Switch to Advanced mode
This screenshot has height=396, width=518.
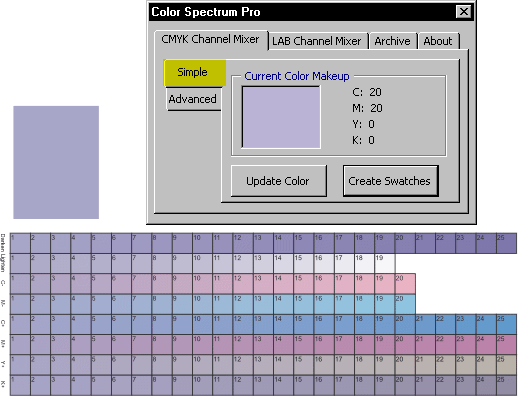193,99
